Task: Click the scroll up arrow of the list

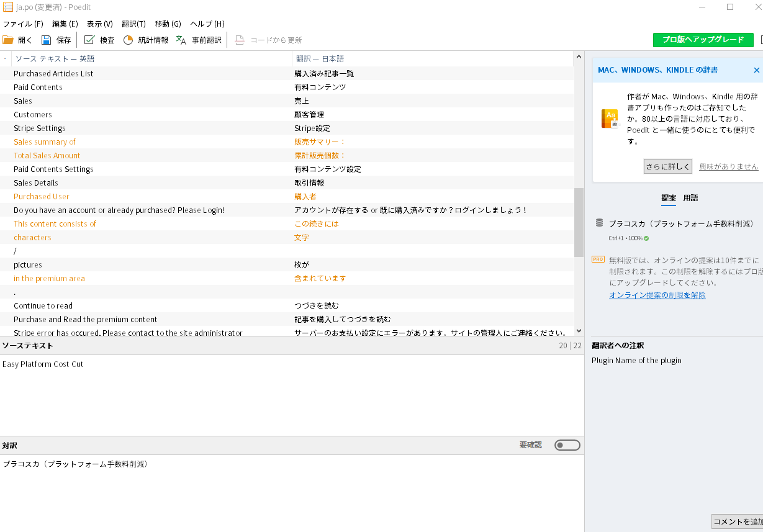Action: coord(579,56)
